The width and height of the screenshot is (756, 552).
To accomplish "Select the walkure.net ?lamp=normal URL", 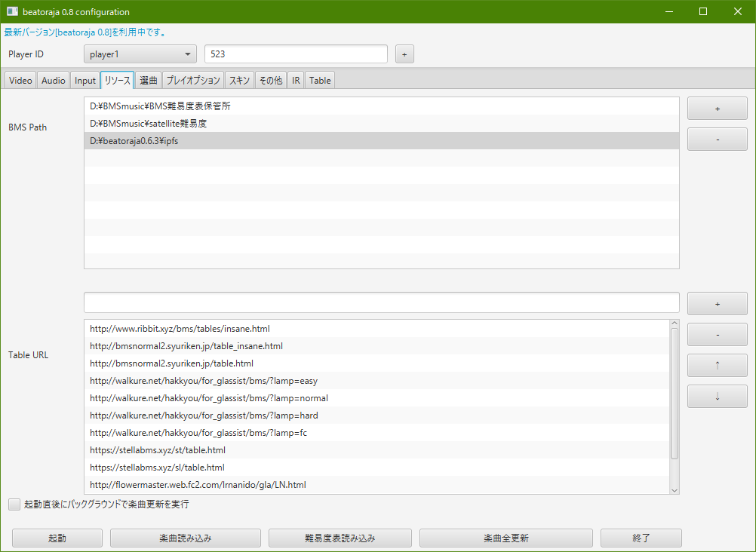I will click(377, 398).
